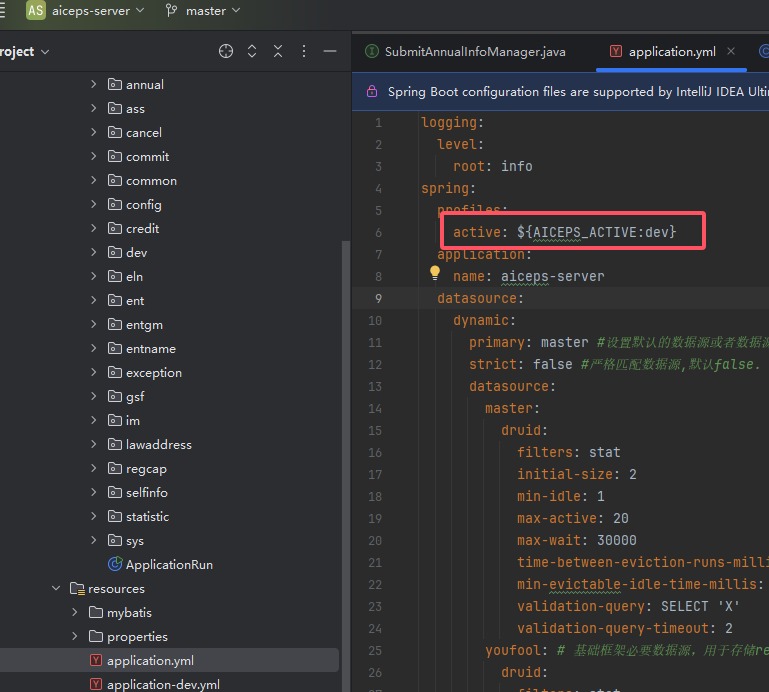This screenshot has width=769, height=692.
Task: Expand the properties folder
Action: pyautogui.click(x=75, y=636)
